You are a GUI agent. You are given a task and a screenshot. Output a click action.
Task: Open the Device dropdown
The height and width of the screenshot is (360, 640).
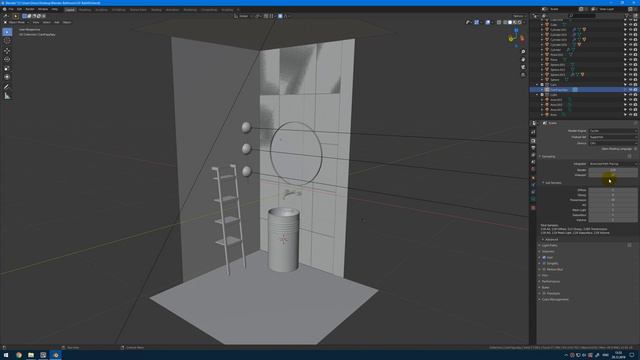tap(613, 143)
